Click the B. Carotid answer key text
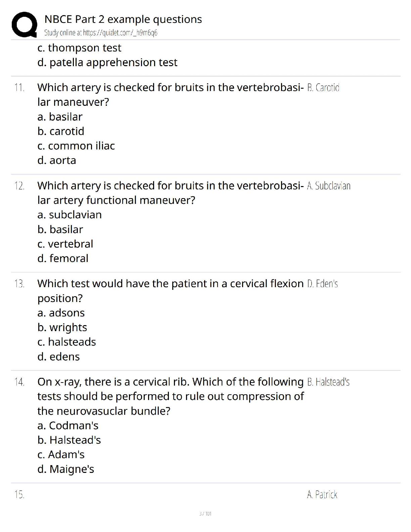This screenshot has width=411, height=532. [x=323, y=88]
